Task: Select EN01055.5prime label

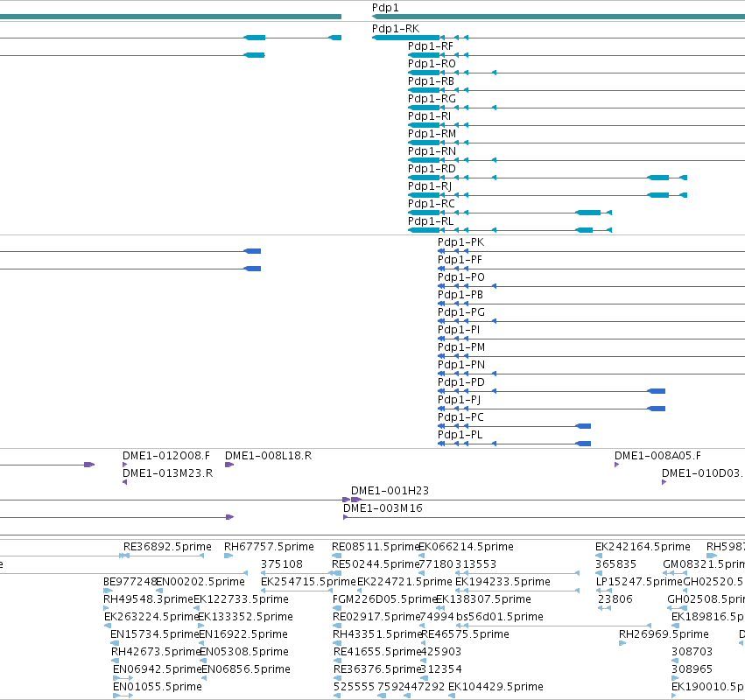Action: [158, 687]
